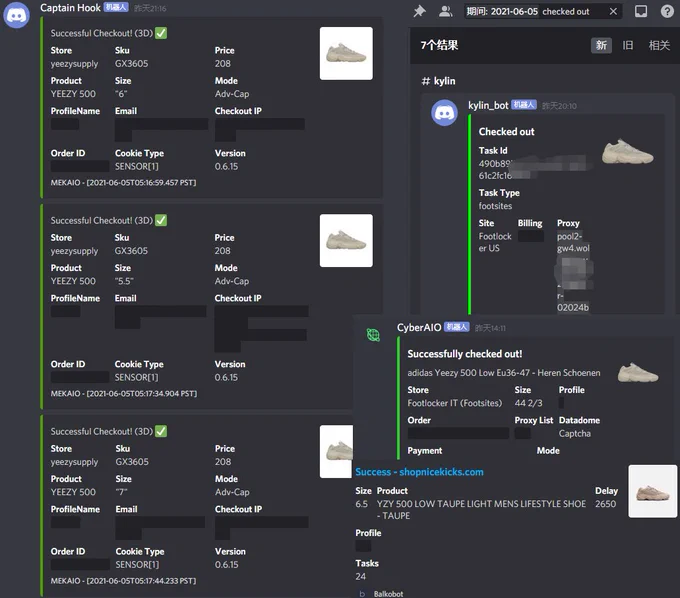The width and height of the screenshot is (680, 598).
Task: Open shoe thumbnail in kylin_bot Checked out embed
Action: [x=628, y=152]
